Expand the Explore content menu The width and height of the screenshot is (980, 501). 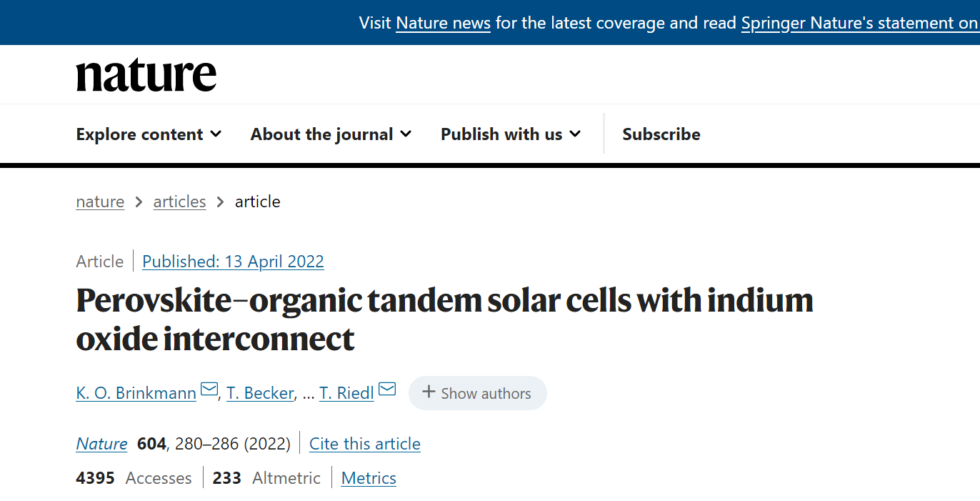149,134
